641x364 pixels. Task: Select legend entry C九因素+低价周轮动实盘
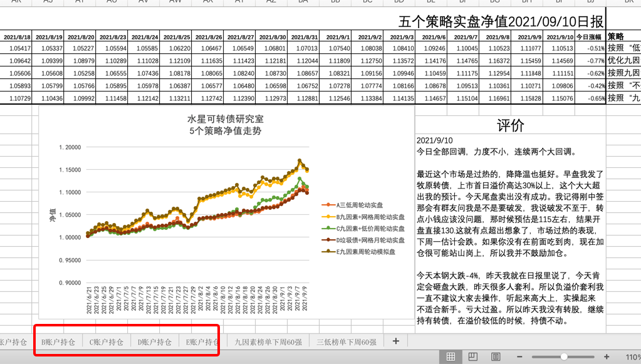pyautogui.click(x=363, y=229)
